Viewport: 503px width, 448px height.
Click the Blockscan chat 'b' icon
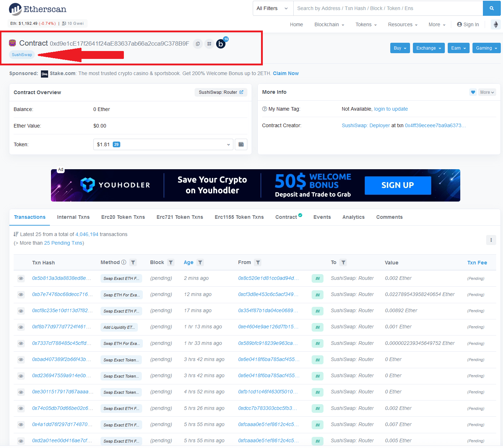(x=221, y=44)
